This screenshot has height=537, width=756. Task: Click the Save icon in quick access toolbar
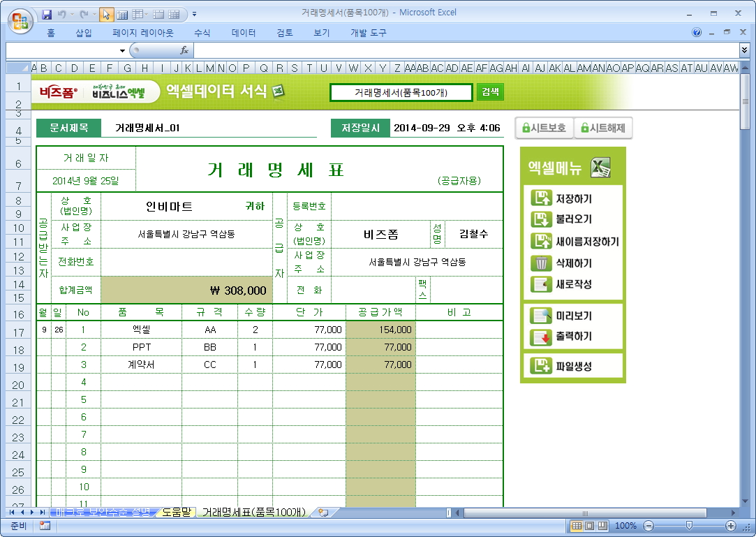[47, 14]
